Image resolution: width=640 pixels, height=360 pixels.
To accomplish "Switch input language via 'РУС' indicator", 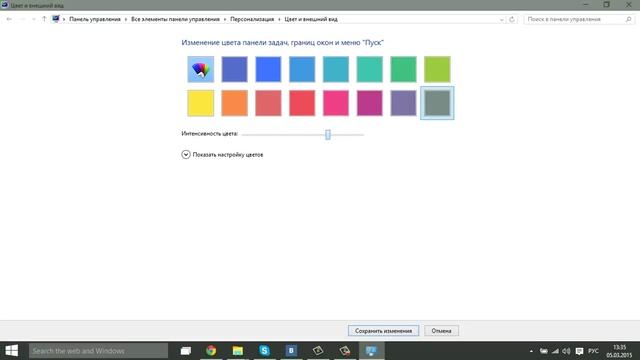I will click(x=593, y=351).
